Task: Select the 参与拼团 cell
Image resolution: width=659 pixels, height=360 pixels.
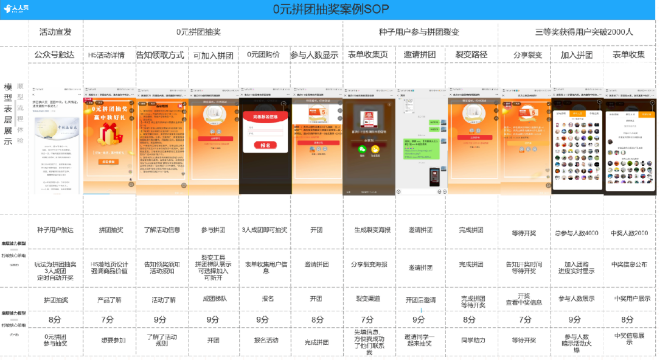Action: [x=213, y=230]
